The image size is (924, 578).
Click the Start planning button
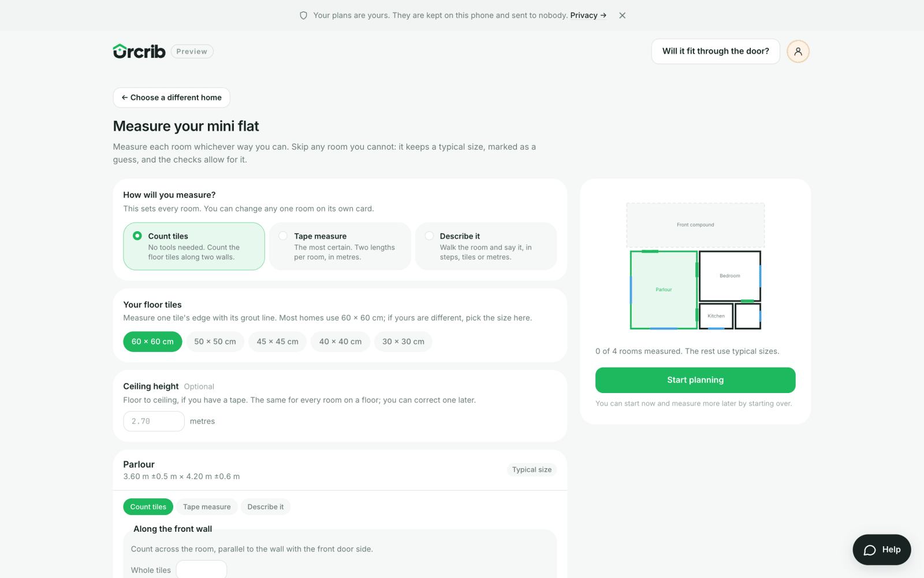[695, 380]
